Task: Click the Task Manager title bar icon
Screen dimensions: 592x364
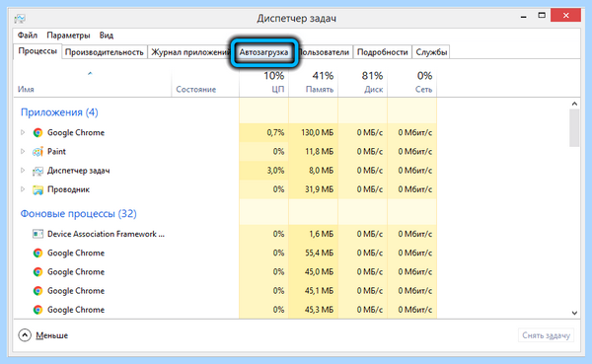Action: (x=20, y=18)
